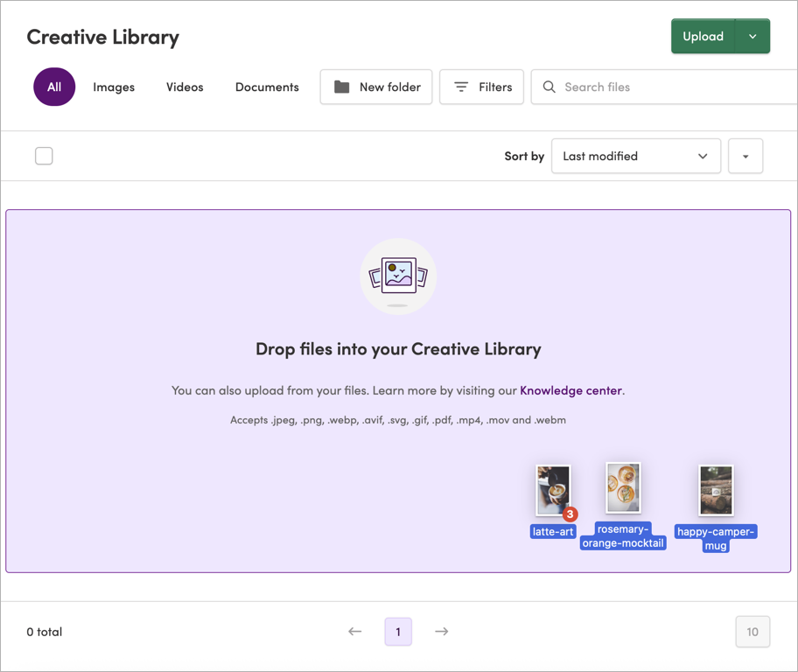Open the 10 per page selector
The width and height of the screenshot is (798, 672).
click(x=752, y=632)
